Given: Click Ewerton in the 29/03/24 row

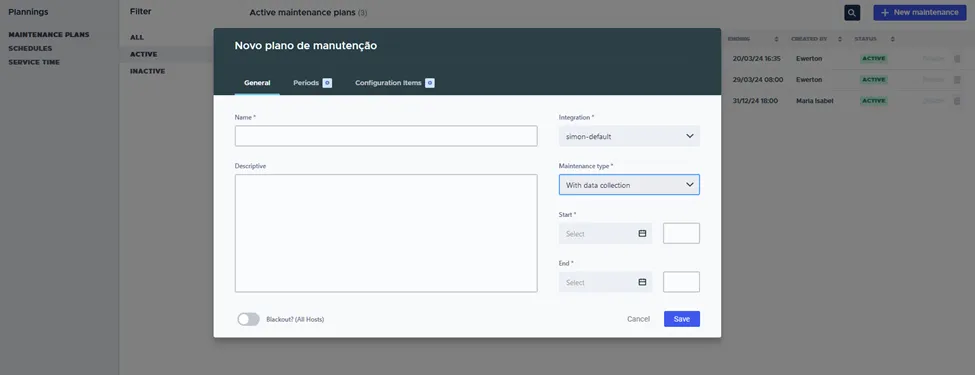Looking at the screenshot, I should [809, 80].
